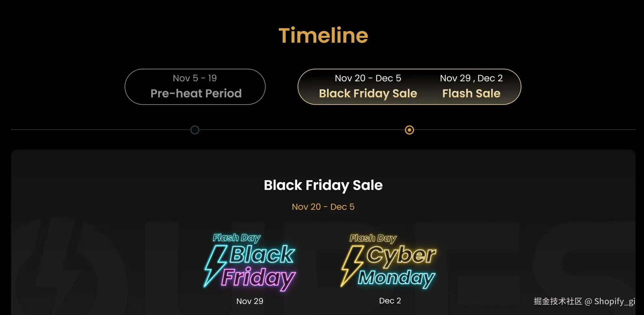This screenshot has height=315, width=644.
Task: Click the yellow lightning bolt icon
Action: pyautogui.click(x=351, y=265)
